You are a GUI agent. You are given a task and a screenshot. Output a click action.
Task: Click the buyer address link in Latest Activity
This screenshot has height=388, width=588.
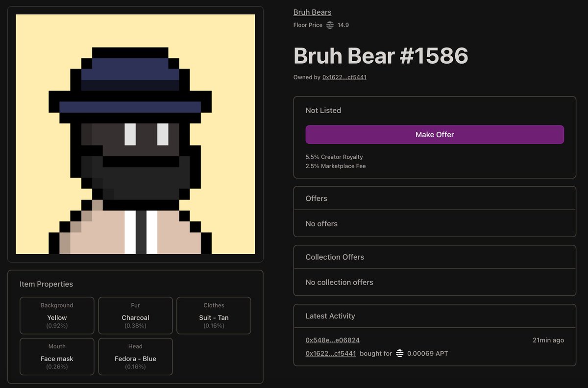pyautogui.click(x=331, y=353)
